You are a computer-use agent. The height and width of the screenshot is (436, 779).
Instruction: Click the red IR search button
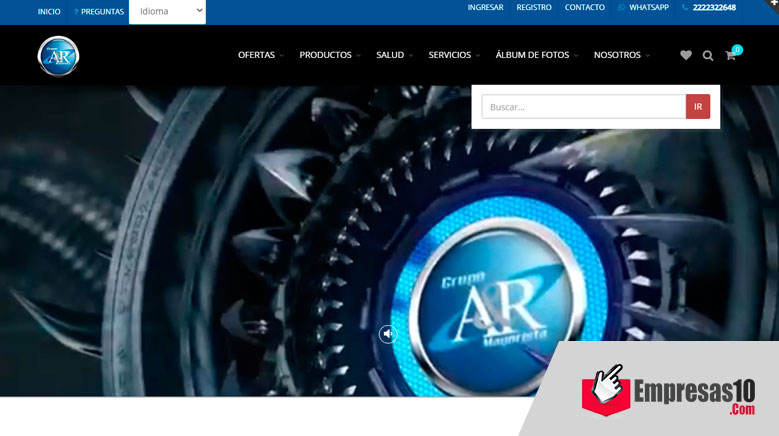pyautogui.click(x=698, y=107)
